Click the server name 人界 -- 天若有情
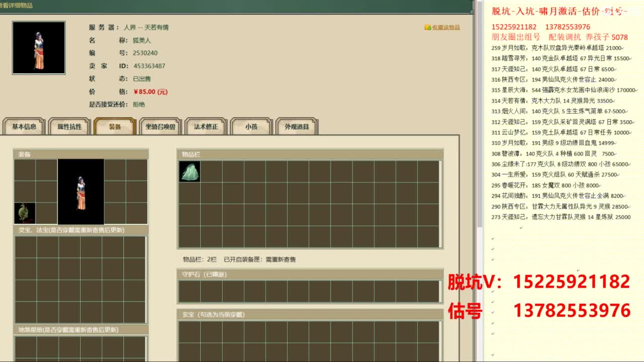The height and width of the screenshot is (362, 644). click(146, 28)
